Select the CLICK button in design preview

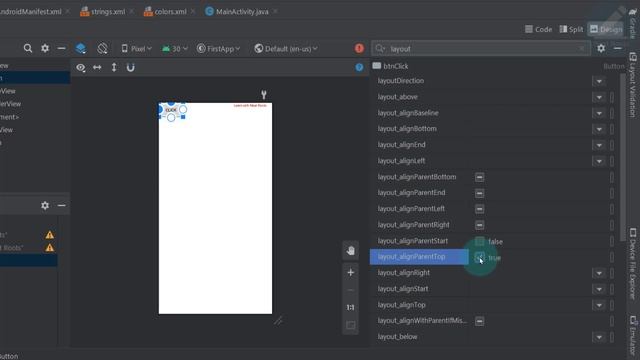(x=171, y=110)
